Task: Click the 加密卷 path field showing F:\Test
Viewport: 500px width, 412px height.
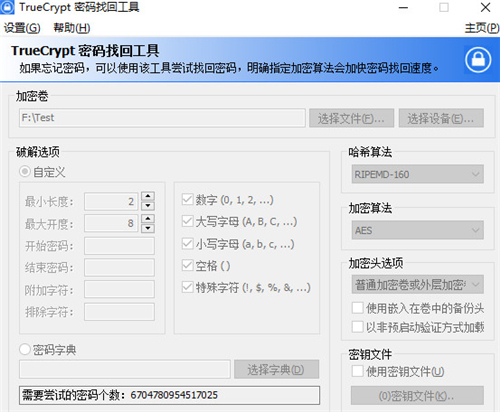Action: click(162, 118)
